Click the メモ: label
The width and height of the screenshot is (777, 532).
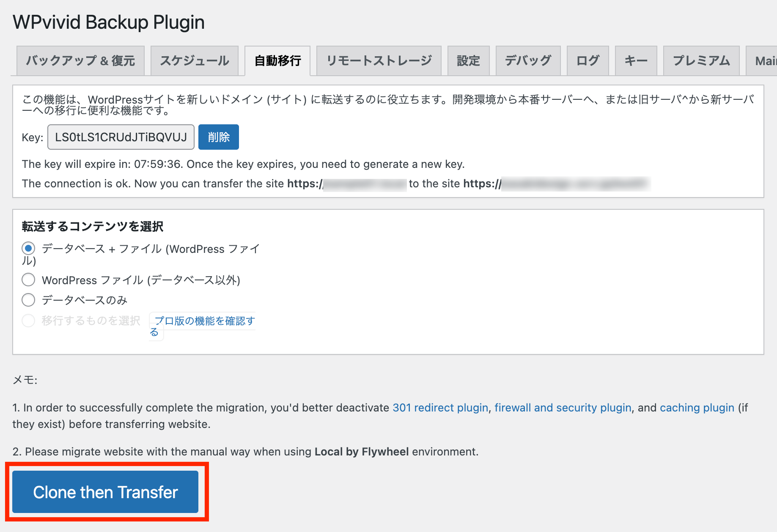click(25, 380)
